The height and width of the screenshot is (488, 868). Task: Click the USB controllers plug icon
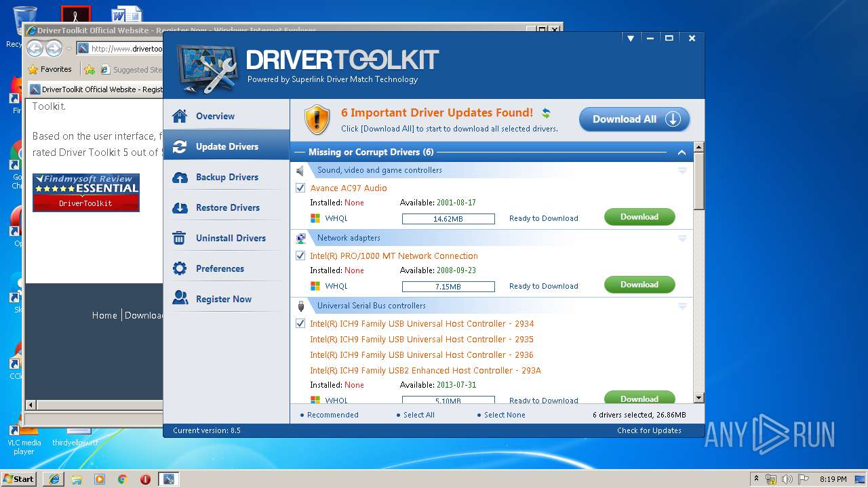pyautogui.click(x=300, y=306)
